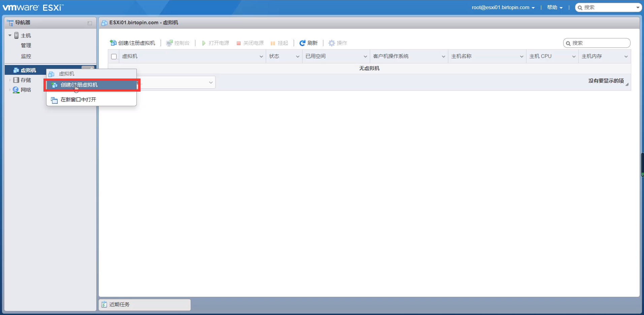Open the 客户机操作系统 column dropdown arrow

click(x=443, y=57)
